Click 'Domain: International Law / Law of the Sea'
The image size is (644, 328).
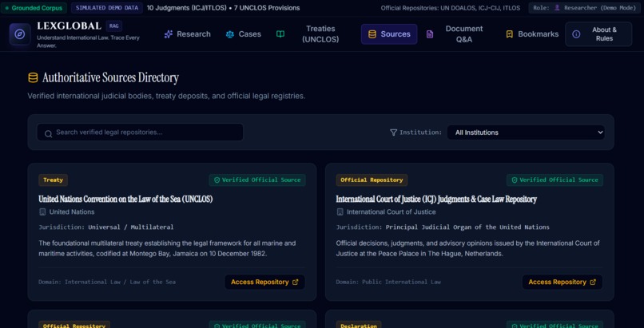(x=107, y=282)
